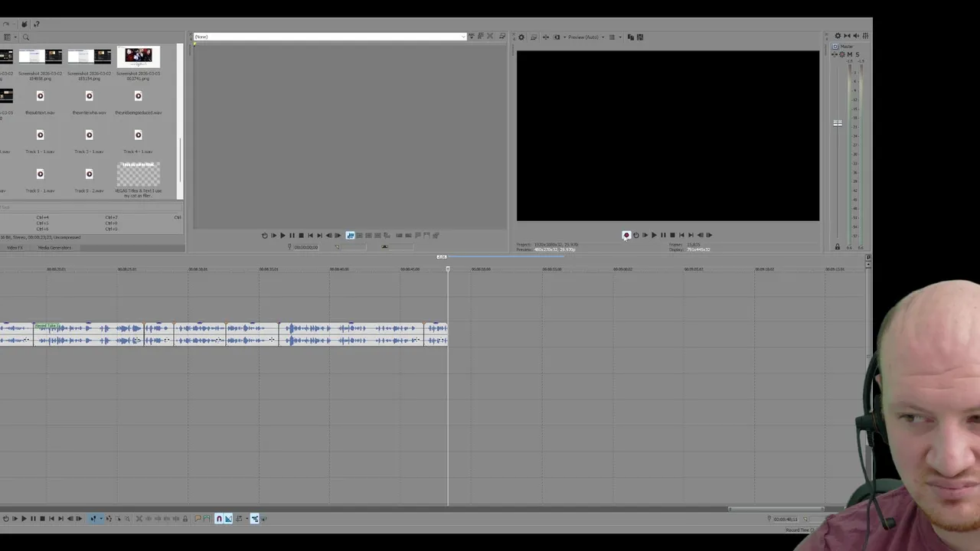Toggle downmix output on Master Bus
The width and height of the screenshot is (980, 551).
click(x=847, y=35)
